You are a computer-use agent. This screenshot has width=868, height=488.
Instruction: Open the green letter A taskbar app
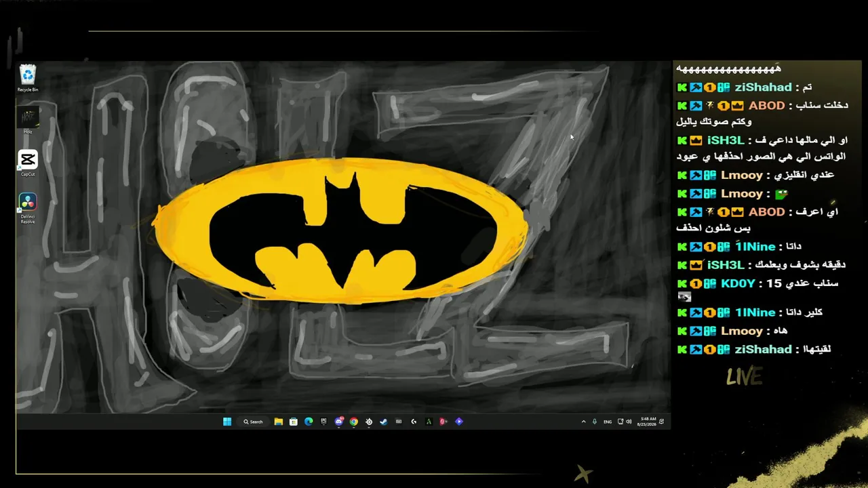(x=429, y=422)
